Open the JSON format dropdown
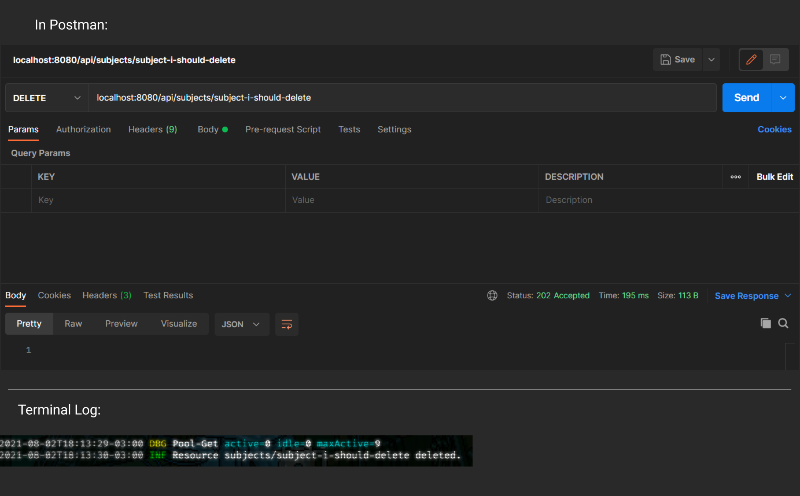This screenshot has height=496, width=800. pos(241,324)
